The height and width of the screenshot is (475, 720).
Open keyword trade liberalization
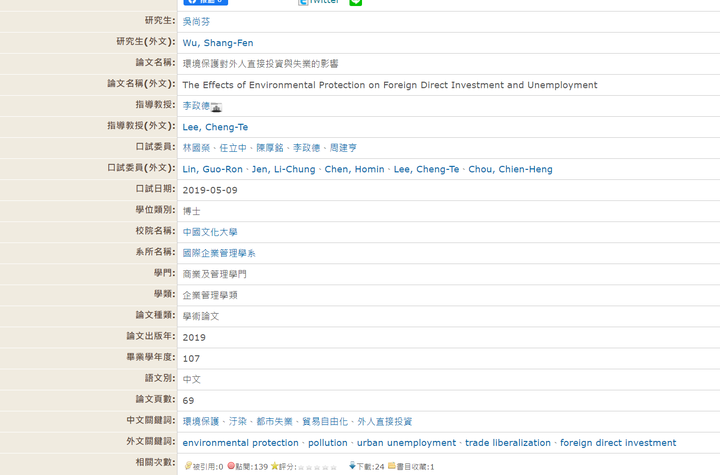click(x=507, y=443)
